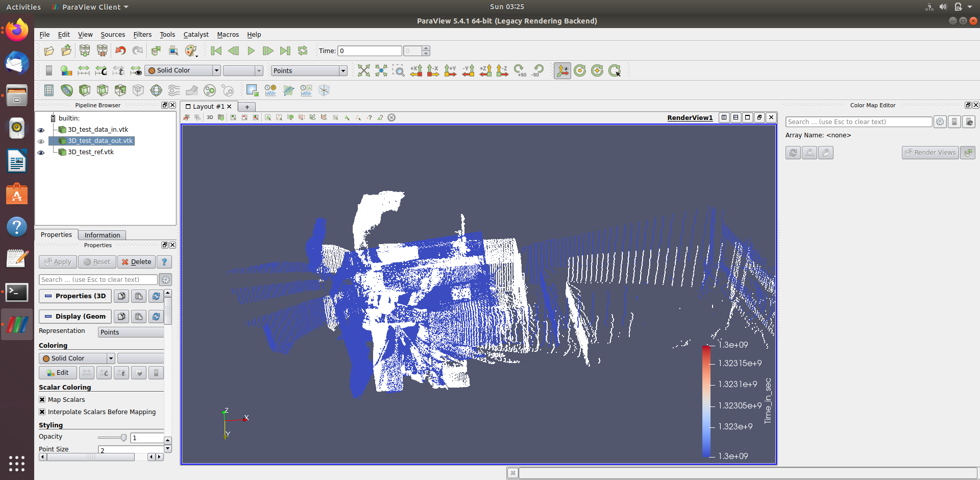The height and width of the screenshot is (480, 980).
Task: Open the Filters menu
Action: coord(142,34)
